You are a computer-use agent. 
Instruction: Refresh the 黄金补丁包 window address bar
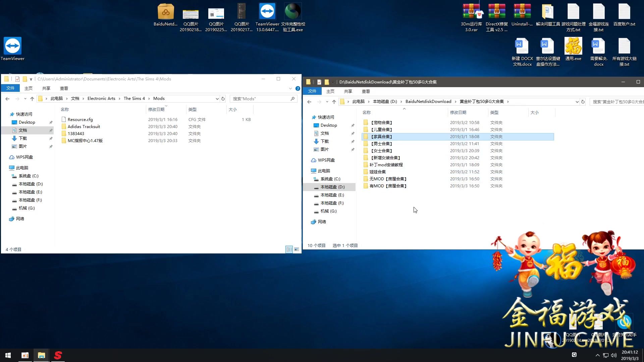pos(583,102)
